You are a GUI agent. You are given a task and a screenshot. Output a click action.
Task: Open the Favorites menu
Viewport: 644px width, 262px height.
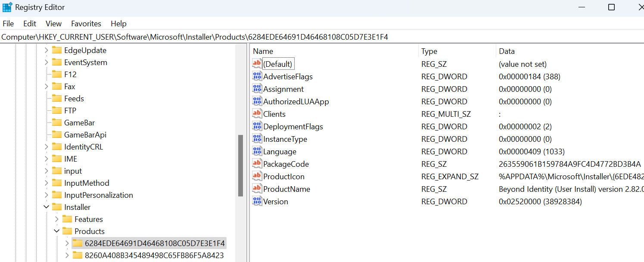(x=86, y=24)
